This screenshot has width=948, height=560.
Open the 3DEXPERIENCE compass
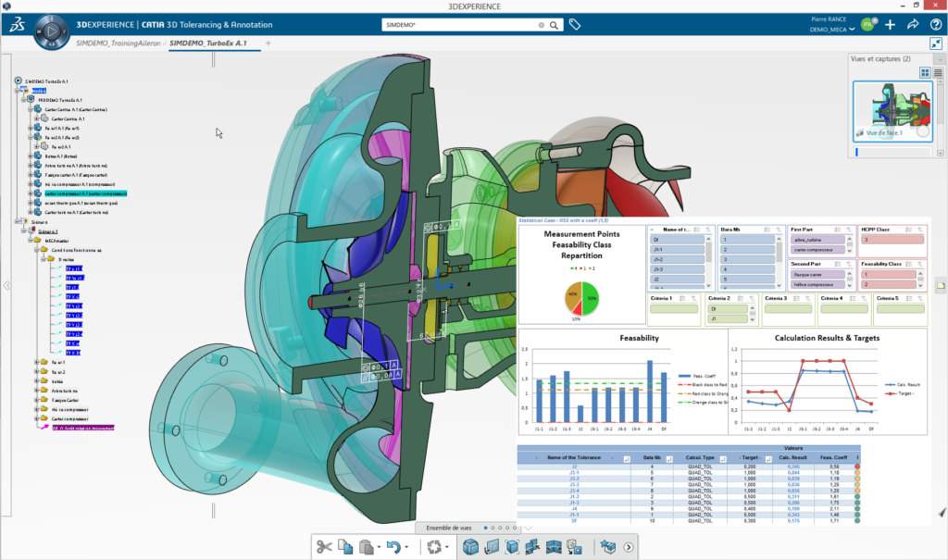pos(52,31)
